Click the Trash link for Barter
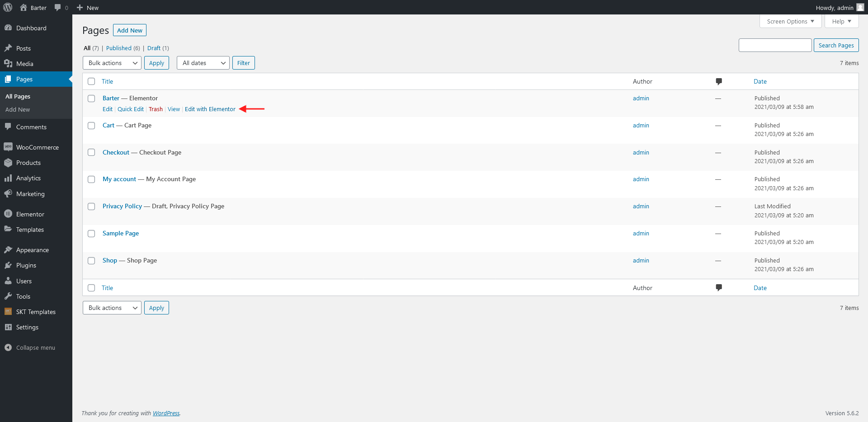Screen dimensions: 868x422 click(x=156, y=109)
